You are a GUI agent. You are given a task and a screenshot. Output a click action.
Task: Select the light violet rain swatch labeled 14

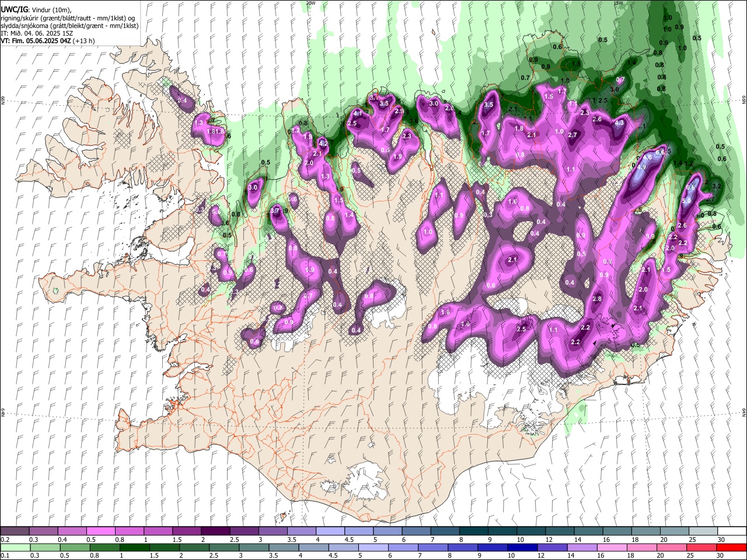click(582, 547)
